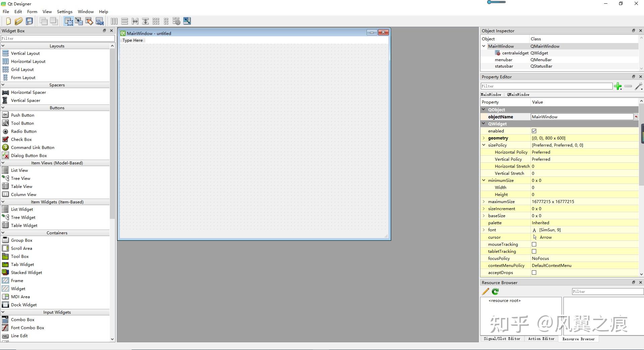The image size is (644, 350).
Task: Pick the Combo Box input widget
Action: pos(22,319)
